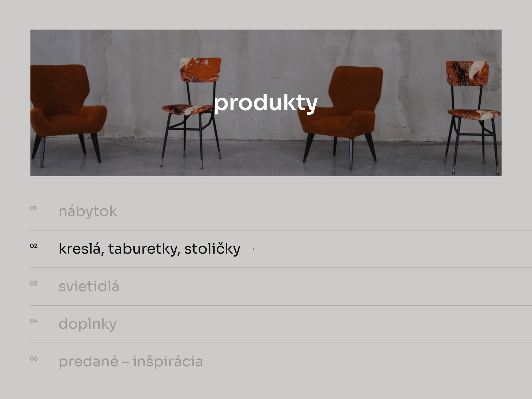Click the three dots above produkty heading
Screen dimensions: 532x399
point(275,78)
